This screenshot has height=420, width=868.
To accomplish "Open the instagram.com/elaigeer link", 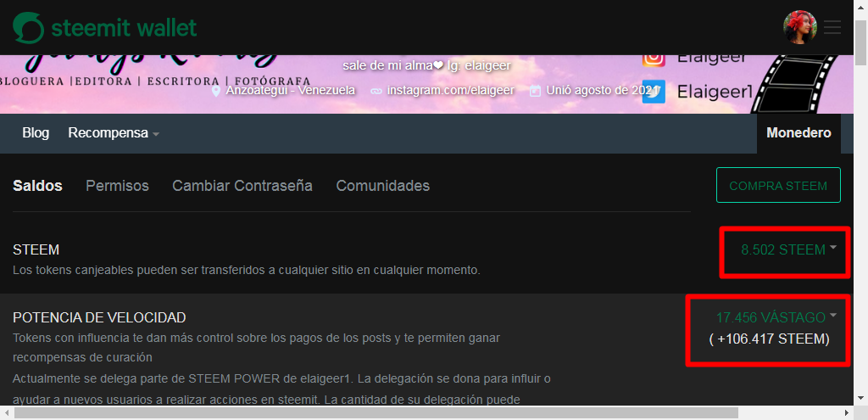I will (450, 90).
